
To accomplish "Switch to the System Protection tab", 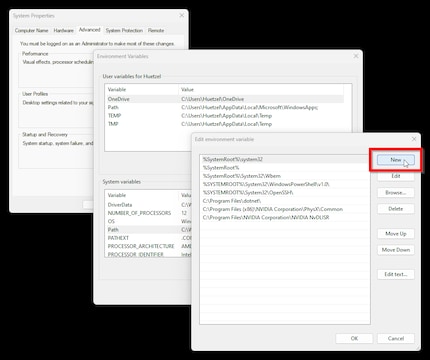I will tap(124, 30).
